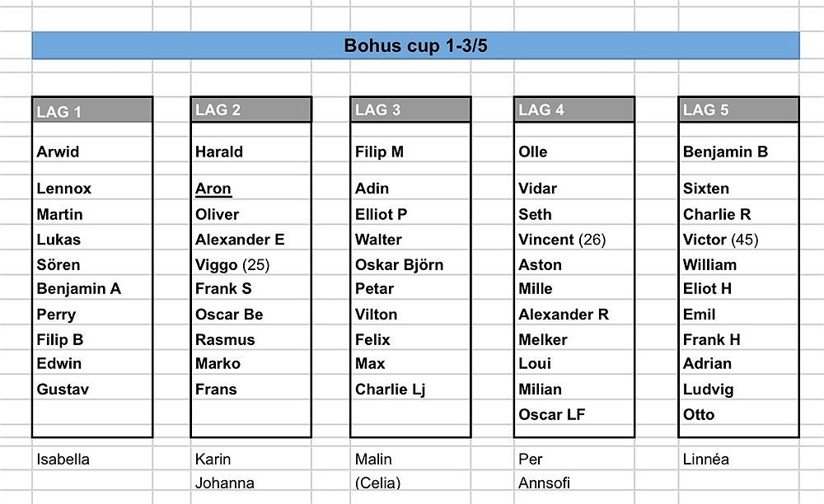Click the Linnéa cell below LAG 5

tap(706, 460)
